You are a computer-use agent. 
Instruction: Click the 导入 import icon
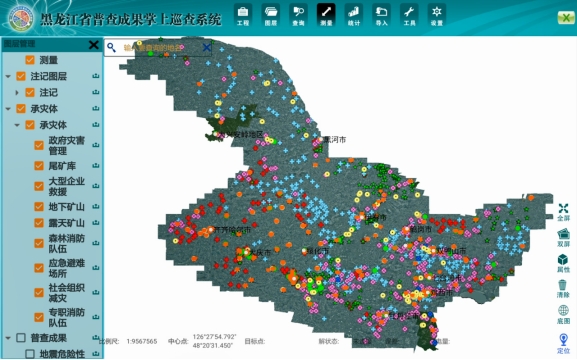pos(381,15)
